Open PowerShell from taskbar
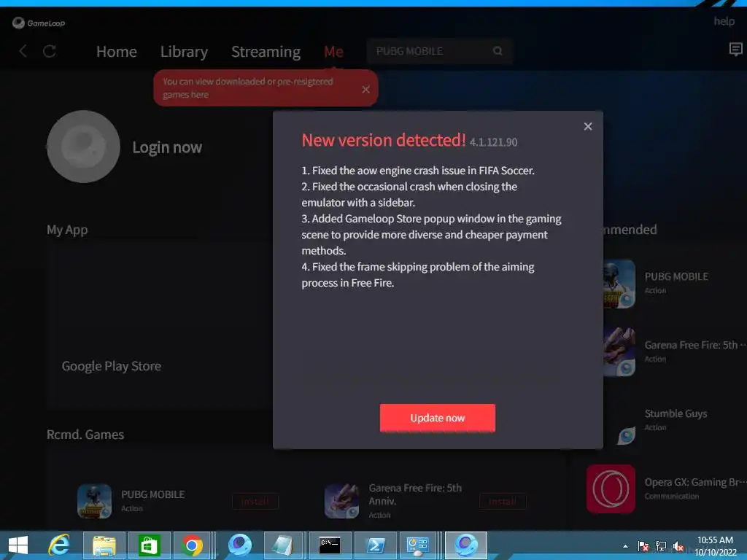 click(x=375, y=545)
